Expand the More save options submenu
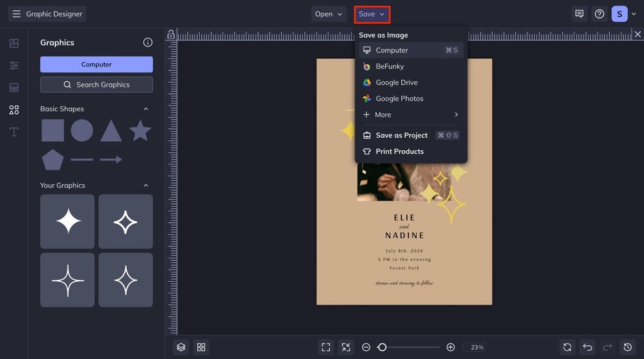The image size is (644, 359). 411,115
